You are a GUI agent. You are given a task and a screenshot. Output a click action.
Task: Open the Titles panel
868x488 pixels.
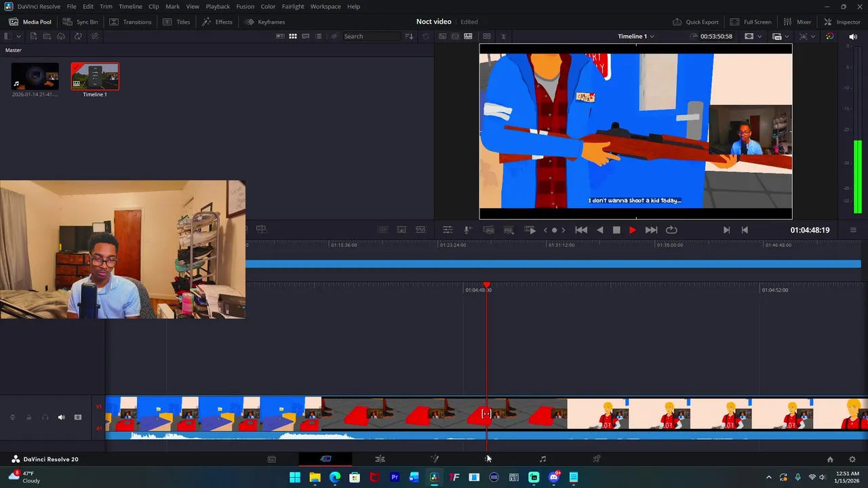(x=176, y=22)
